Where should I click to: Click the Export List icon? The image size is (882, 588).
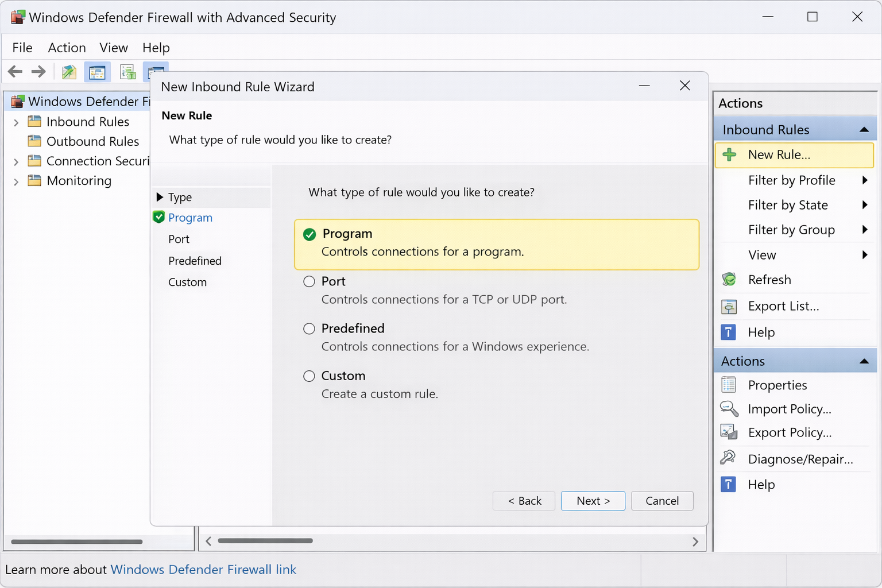point(729,307)
